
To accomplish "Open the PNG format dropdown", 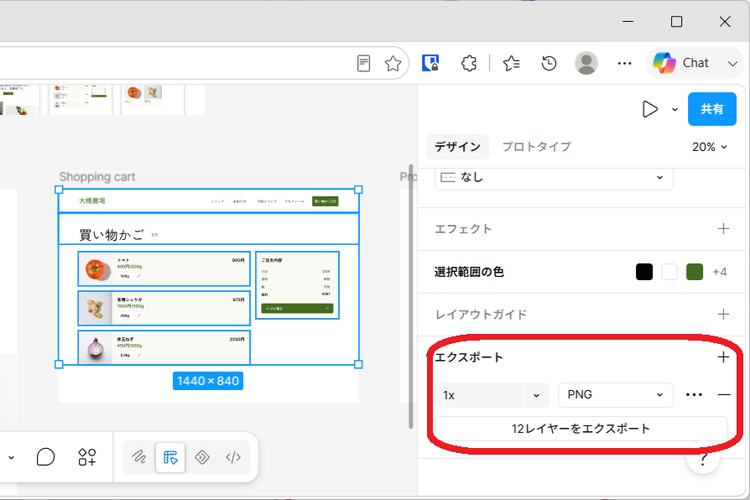I will pos(615,395).
